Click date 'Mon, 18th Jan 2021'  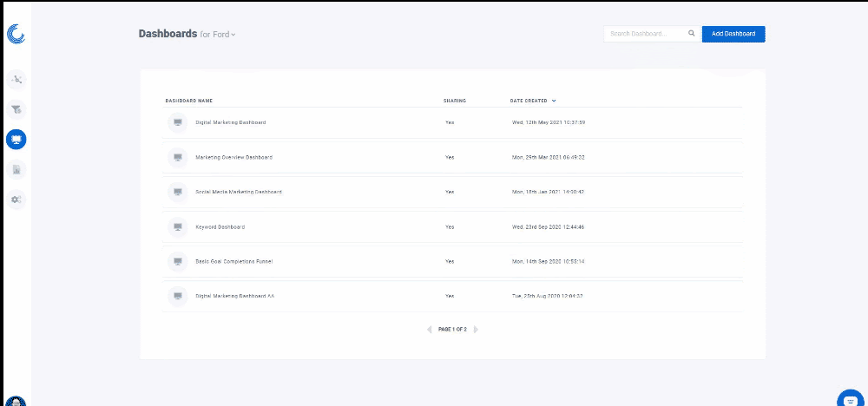(x=548, y=192)
